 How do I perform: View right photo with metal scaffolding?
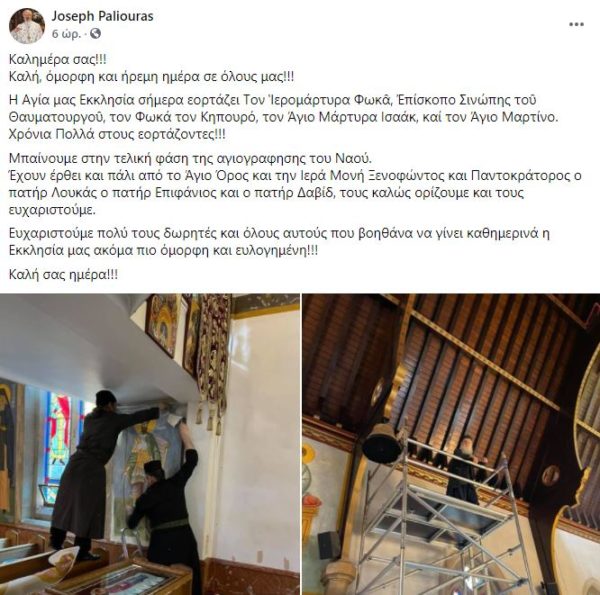point(451,444)
